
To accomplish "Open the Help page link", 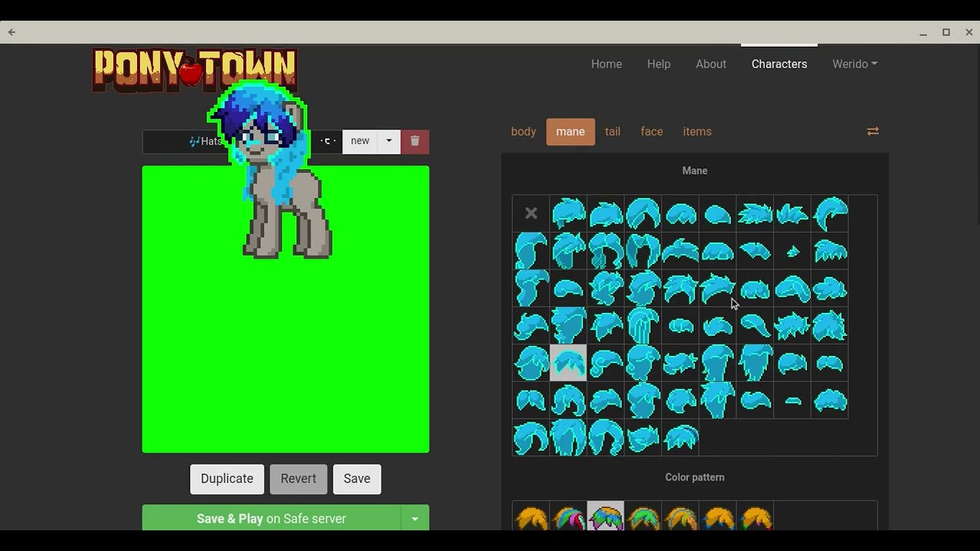I will (x=658, y=64).
